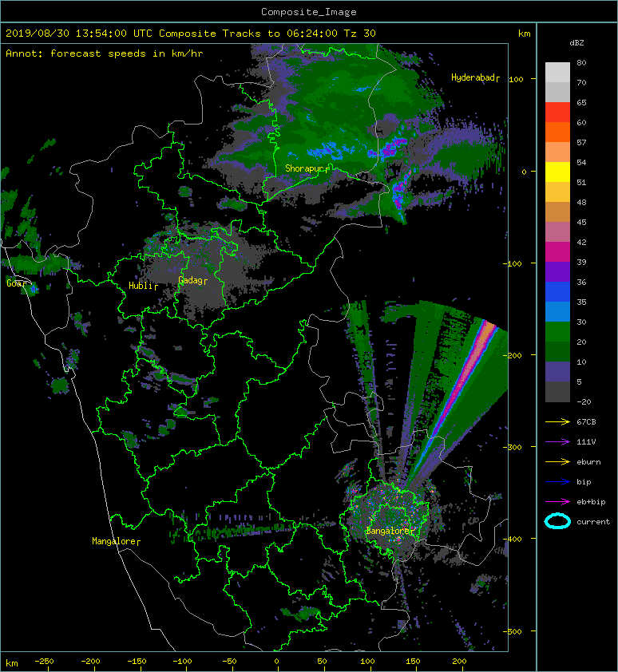Screen dimensions: 618x672
Task: Click the cyan current ellipse legend icon
Action: (x=557, y=522)
